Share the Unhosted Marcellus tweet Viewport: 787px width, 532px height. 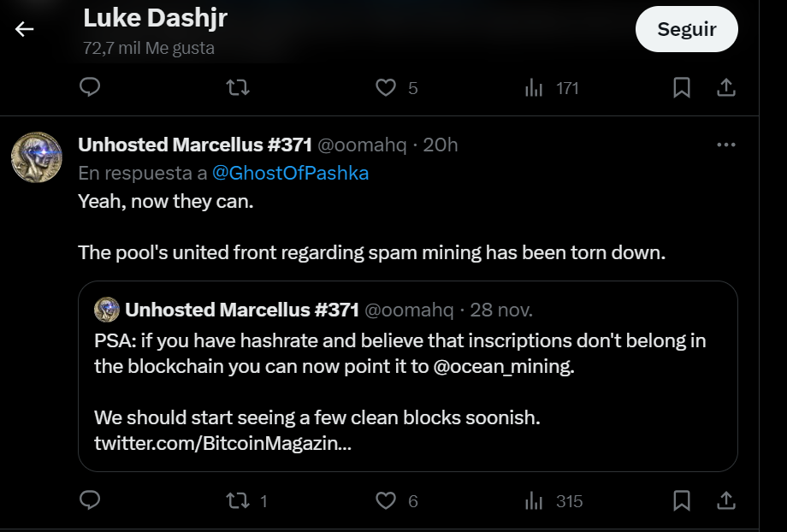click(725, 500)
